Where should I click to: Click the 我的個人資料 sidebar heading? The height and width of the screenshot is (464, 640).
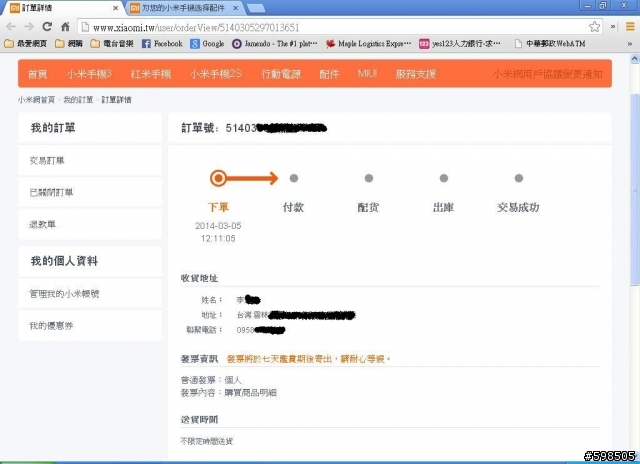point(64,261)
